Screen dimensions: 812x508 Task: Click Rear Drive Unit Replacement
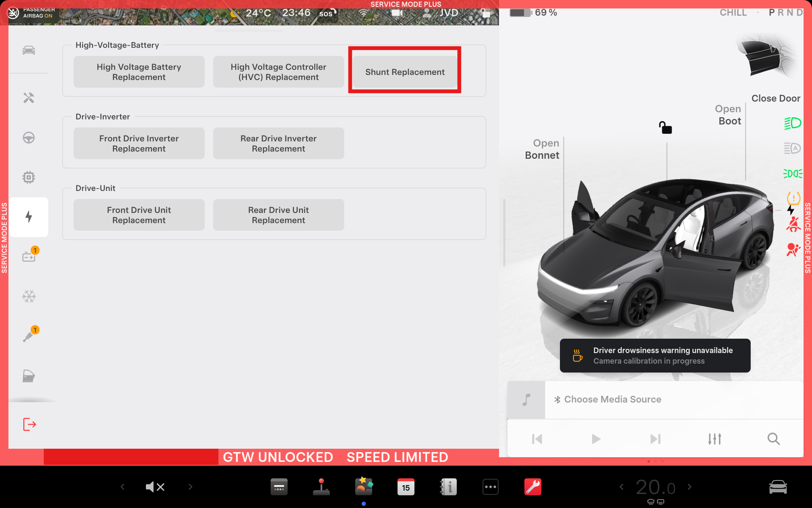click(x=278, y=215)
